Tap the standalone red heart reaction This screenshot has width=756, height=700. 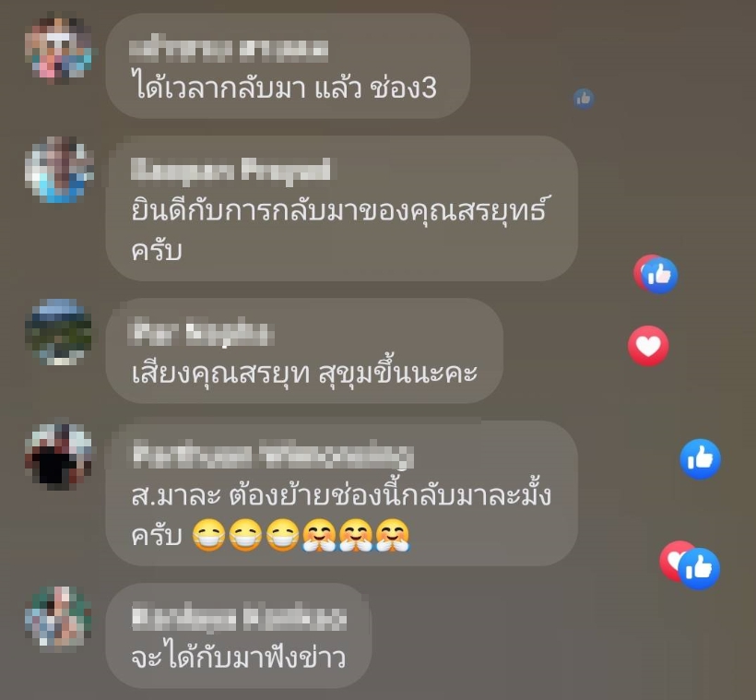tap(648, 346)
